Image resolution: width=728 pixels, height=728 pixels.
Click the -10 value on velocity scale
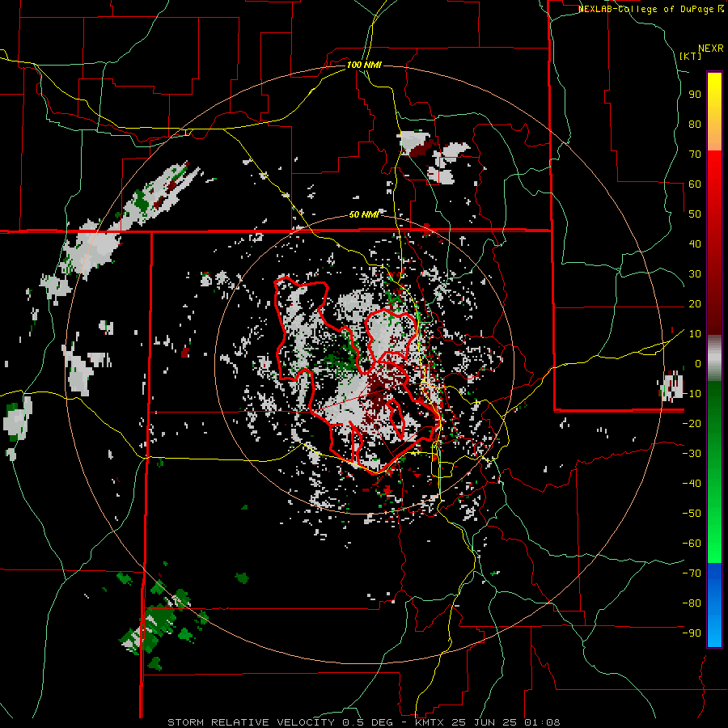coord(692,394)
